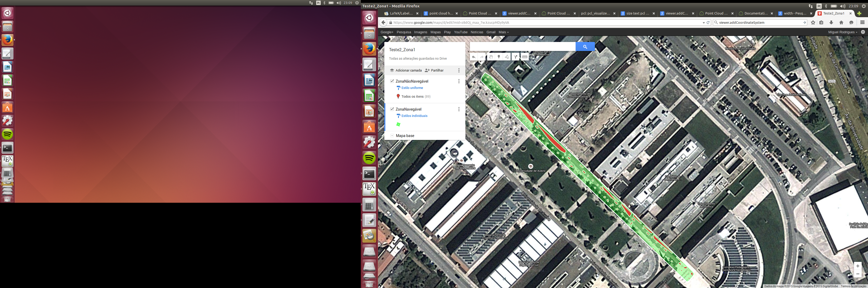Click the Teste2_Zona1 map title

(x=402, y=50)
